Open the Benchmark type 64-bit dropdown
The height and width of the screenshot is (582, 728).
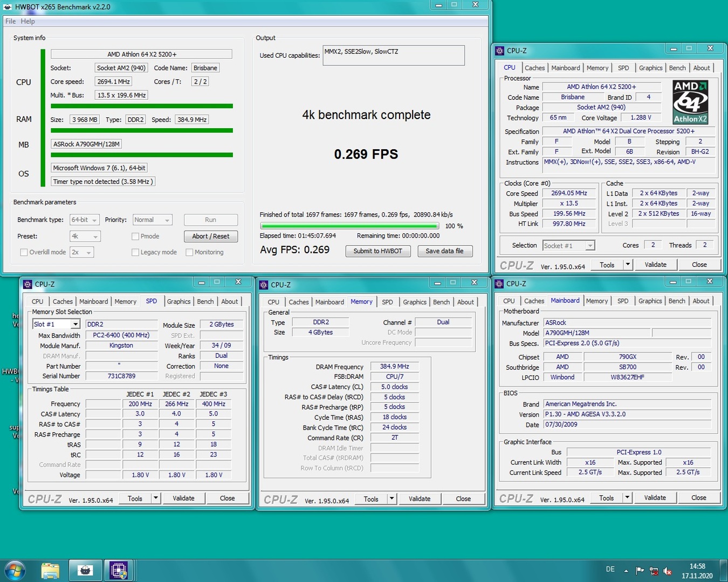pyautogui.click(x=85, y=220)
